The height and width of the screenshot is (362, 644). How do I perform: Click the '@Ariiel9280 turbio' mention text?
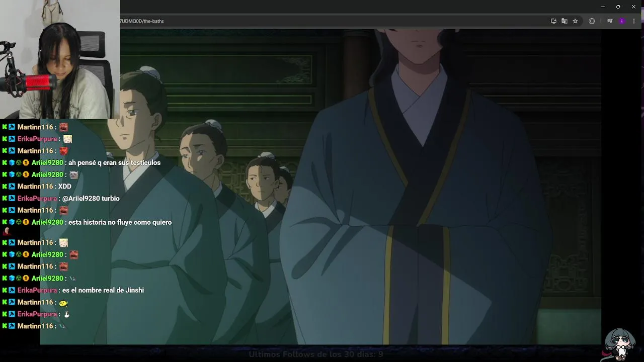click(x=91, y=199)
